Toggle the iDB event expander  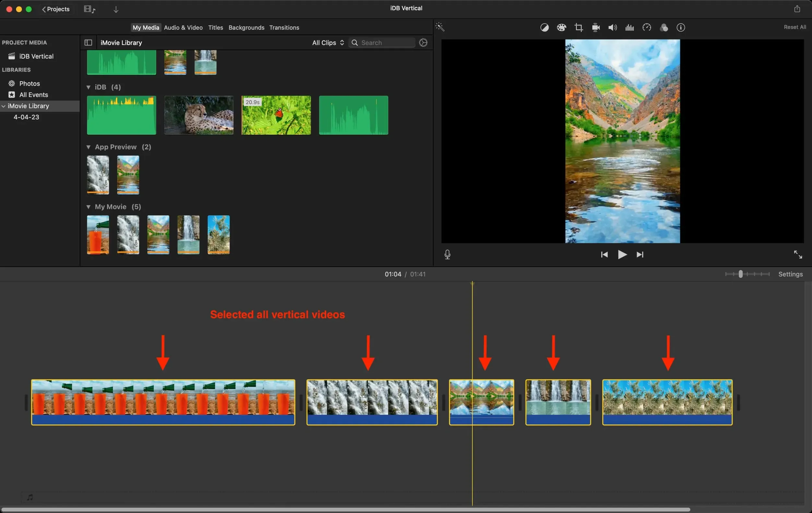(x=88, y=87)
